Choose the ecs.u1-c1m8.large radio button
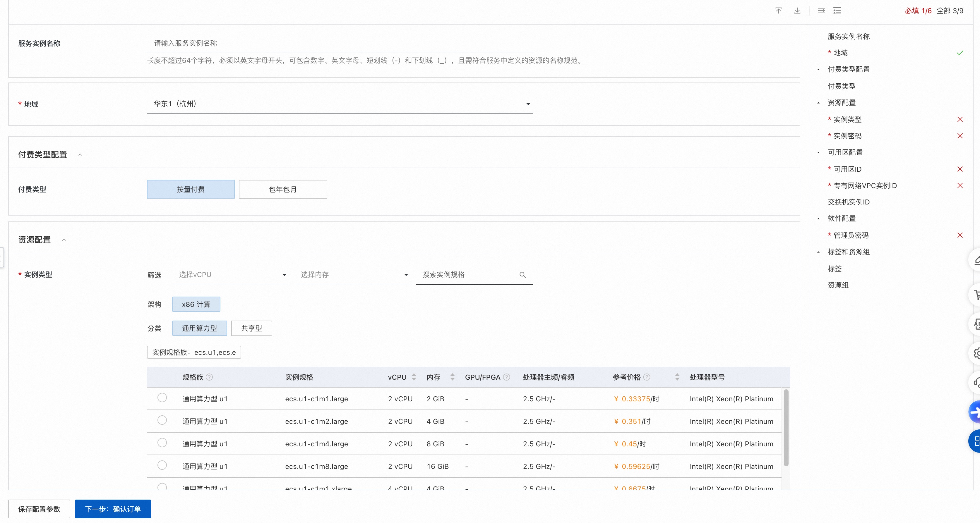Screen dimensions: 980x523 click(x=162, y=465)
